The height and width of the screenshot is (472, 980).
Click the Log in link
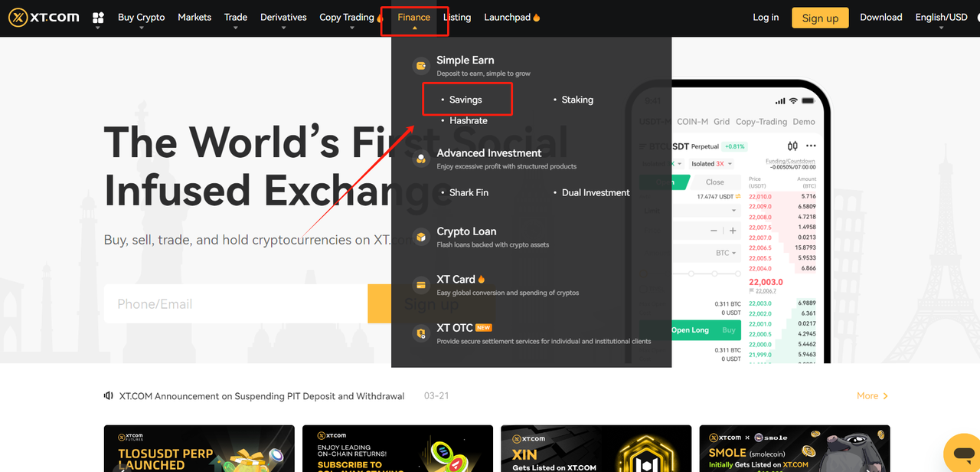pyautogui.click(x=766, y=17)
